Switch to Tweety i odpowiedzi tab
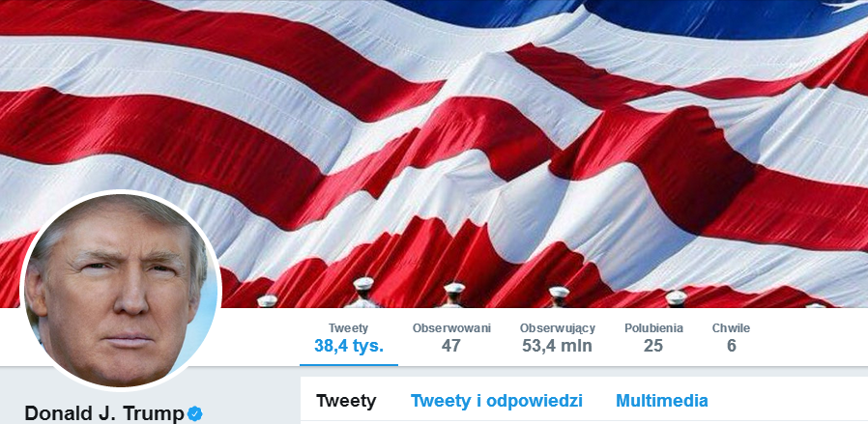Image resolution: width=868 pixels, height=424 pixels. (x=497, y=401)
